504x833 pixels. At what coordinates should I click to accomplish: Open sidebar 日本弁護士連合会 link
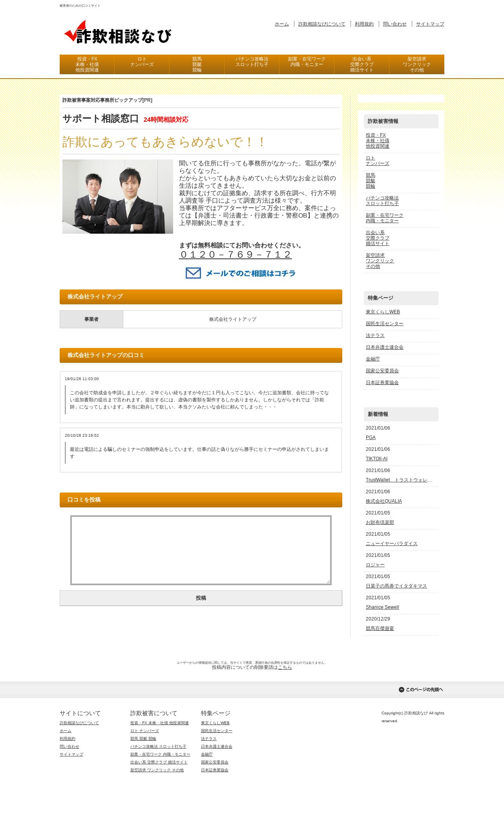point(385,347)
